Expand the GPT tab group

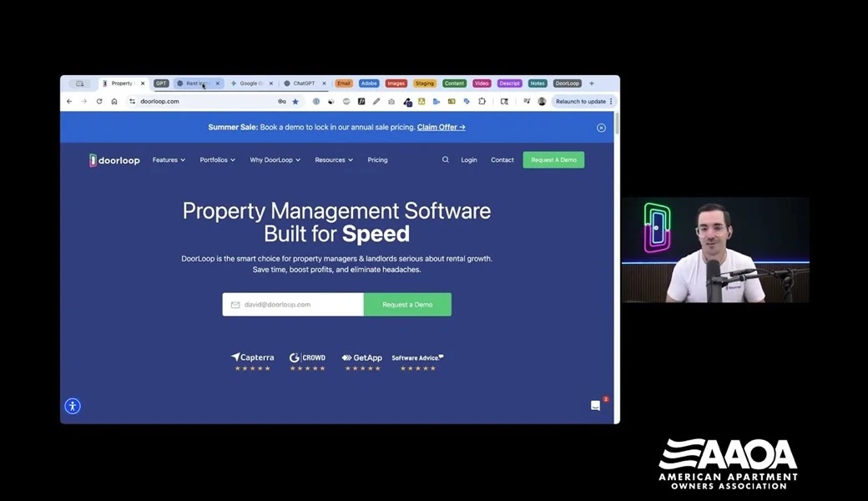[161, 83]
